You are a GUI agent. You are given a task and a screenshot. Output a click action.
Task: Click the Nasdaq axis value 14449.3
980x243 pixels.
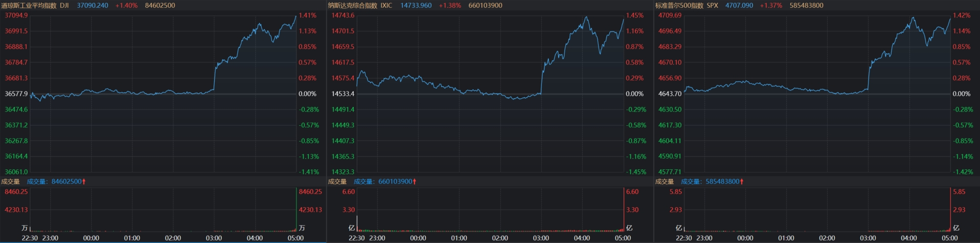pyautogui.click(x=343, y=125)
